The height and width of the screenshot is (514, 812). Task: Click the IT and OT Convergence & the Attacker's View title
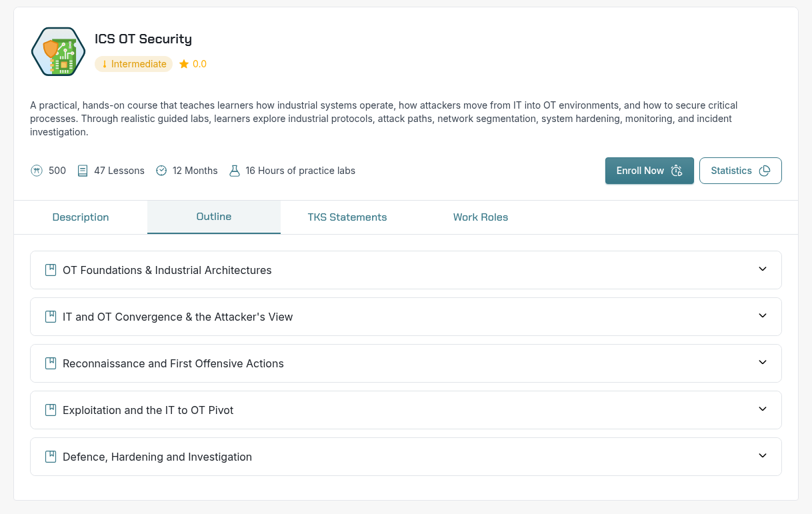178,317
